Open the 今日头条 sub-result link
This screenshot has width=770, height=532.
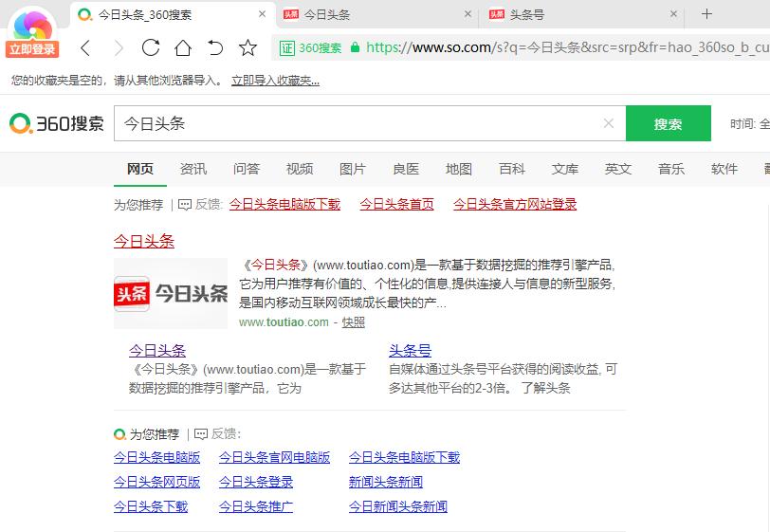(157, 351)
